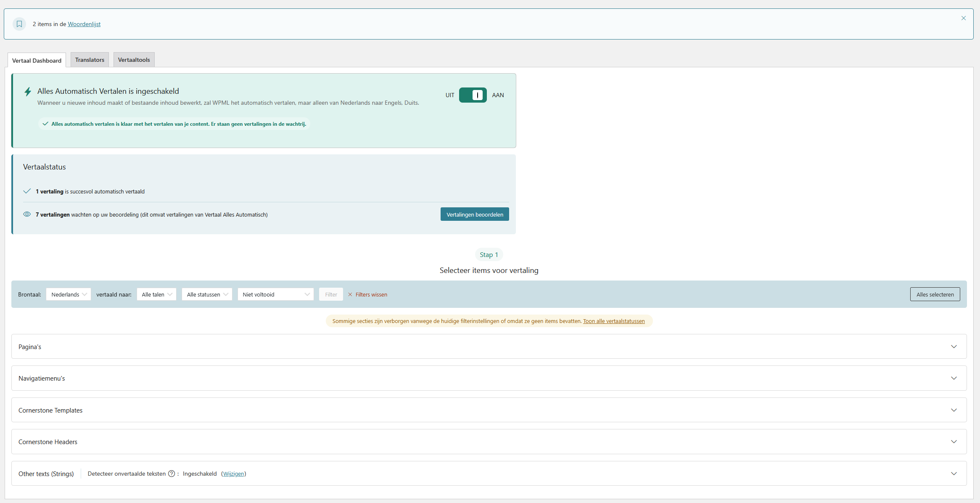
Task: Click the help question mark next to Detecteer onvertaalde teksten
Action: click(x=171, y=474)
